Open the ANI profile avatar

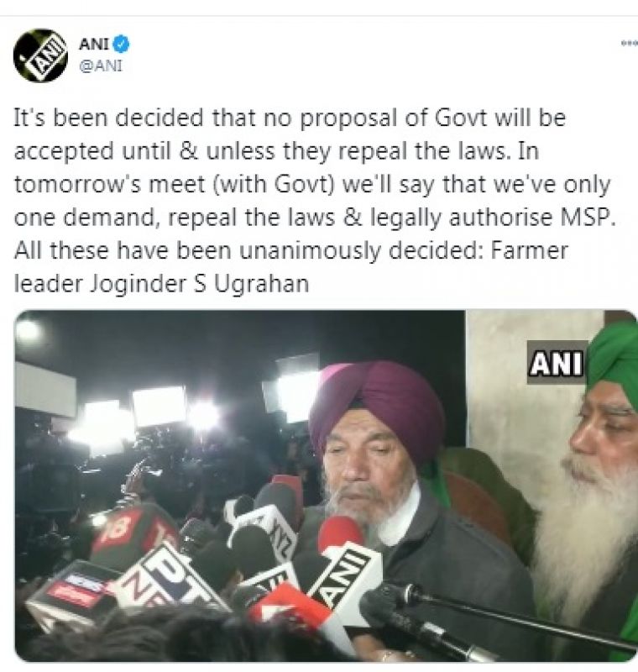point(40,55)
